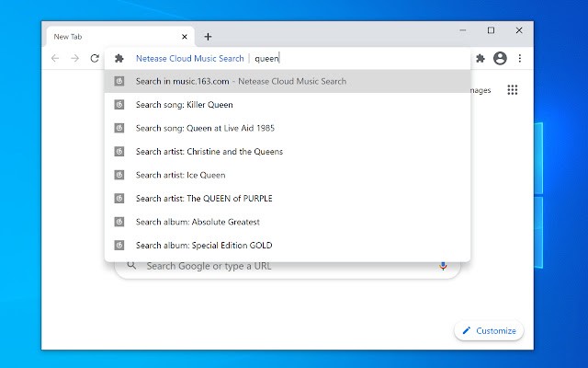Click the voice search microphone
588x368 pixels.
443,266
